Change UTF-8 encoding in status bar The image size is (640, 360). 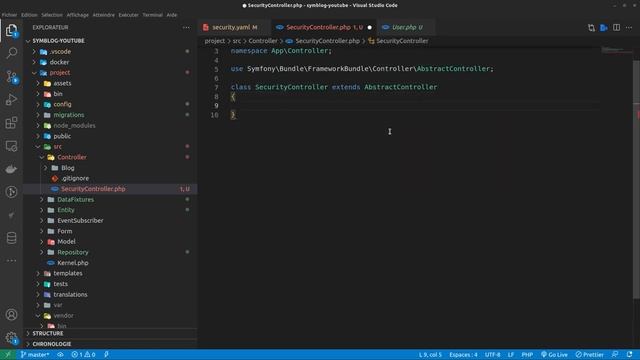tap(492, 355)
